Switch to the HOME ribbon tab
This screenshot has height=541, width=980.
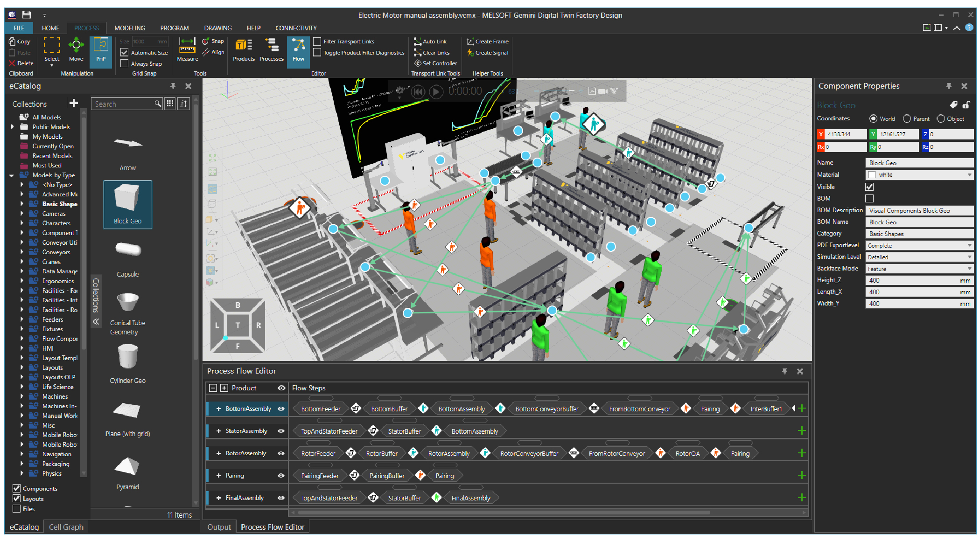pyautogui.click(x=50, y=28)
